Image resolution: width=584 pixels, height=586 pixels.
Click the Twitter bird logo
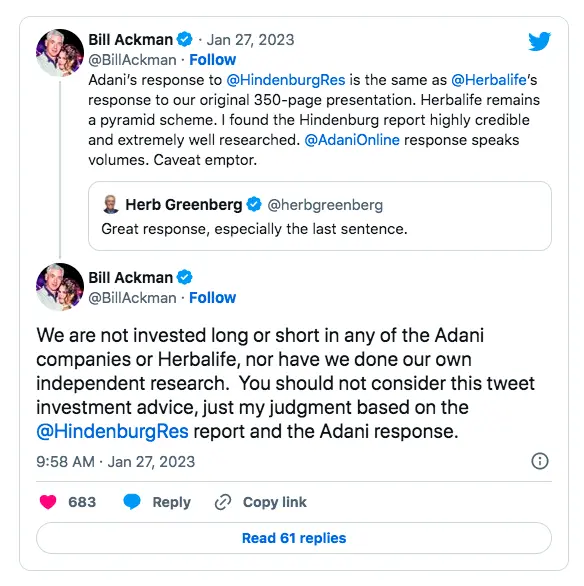click(x=539, y=41)
